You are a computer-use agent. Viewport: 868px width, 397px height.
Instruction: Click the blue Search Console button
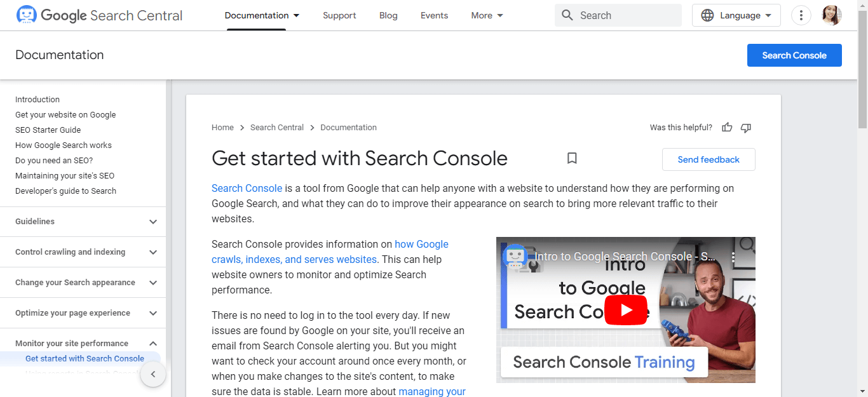794,55
